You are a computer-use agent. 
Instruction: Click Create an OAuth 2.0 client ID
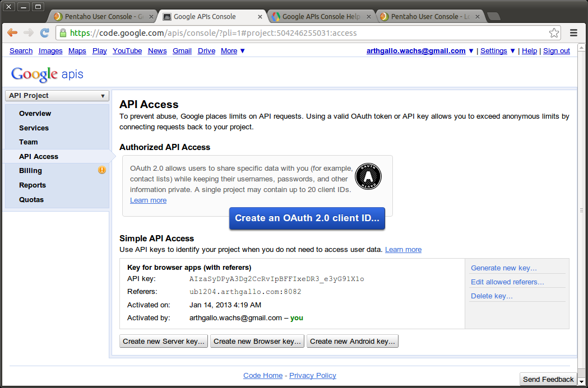pyautogui.click(x=307, y=218)
